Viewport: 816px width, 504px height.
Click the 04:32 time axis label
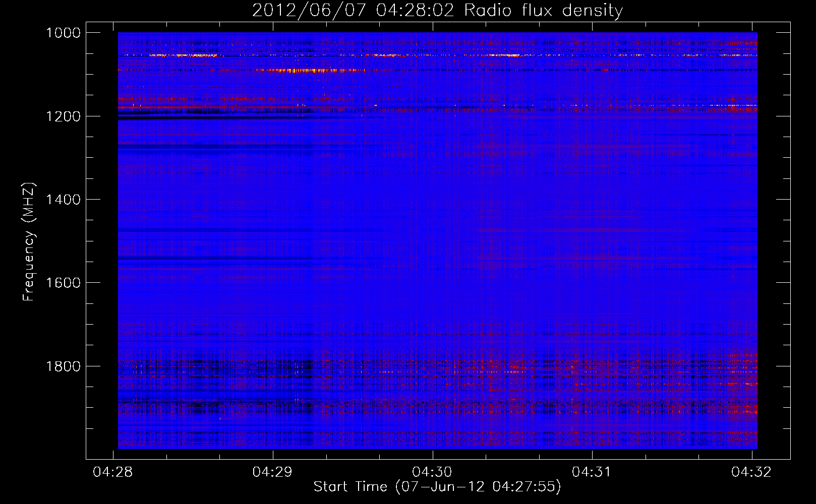pyautogui.click(x=751, y=472)
